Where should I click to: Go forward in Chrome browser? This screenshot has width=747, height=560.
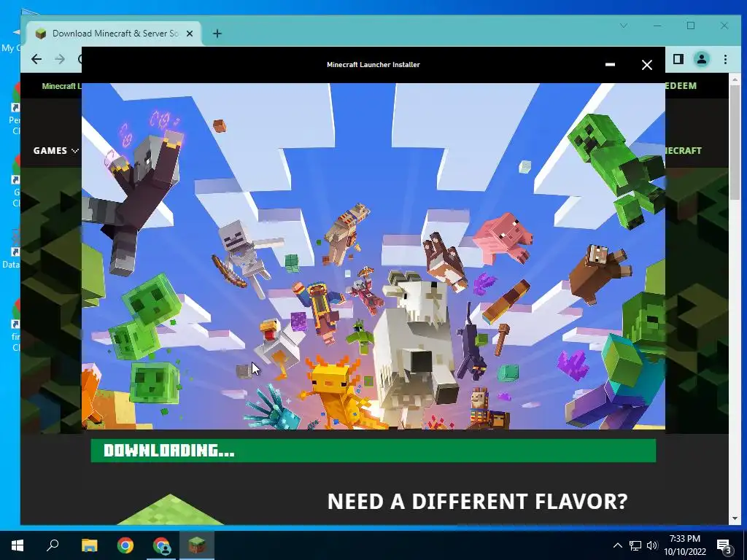pyautogui.click(x=60, y=59)
